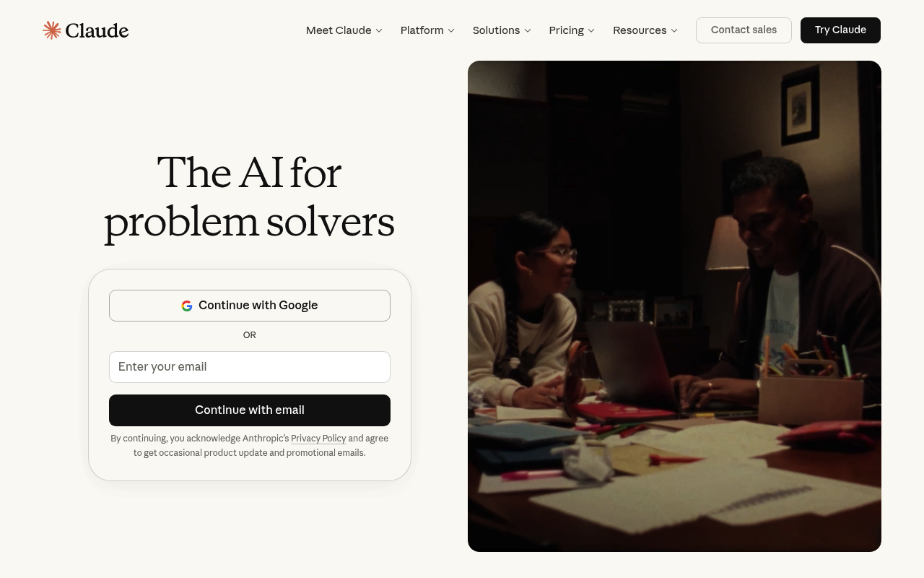Open the Resources nav menu
Screen dimensions: 924x578
click(645, 30)
